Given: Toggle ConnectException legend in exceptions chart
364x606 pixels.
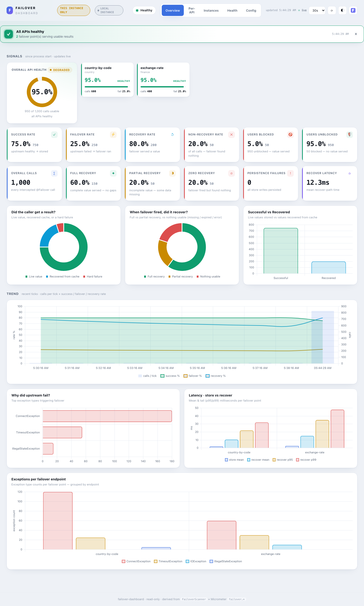Looking at the screenshot, I should 136,561.
